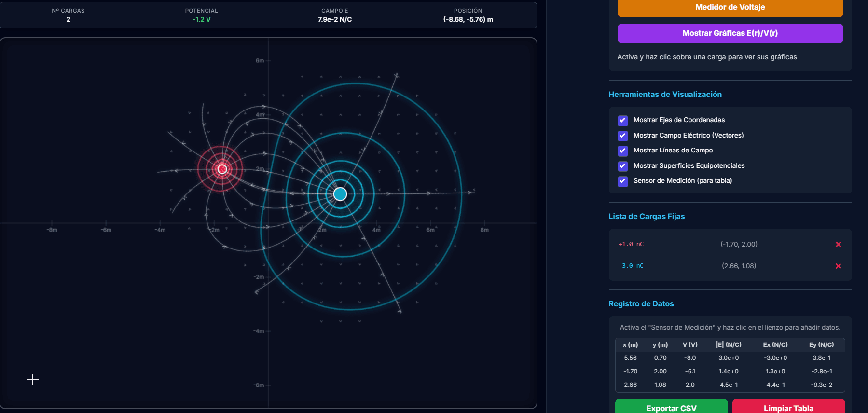Disable Mostrar Líneas de Campo
Viewport: 868px width, 413px height.
[623, 151]
